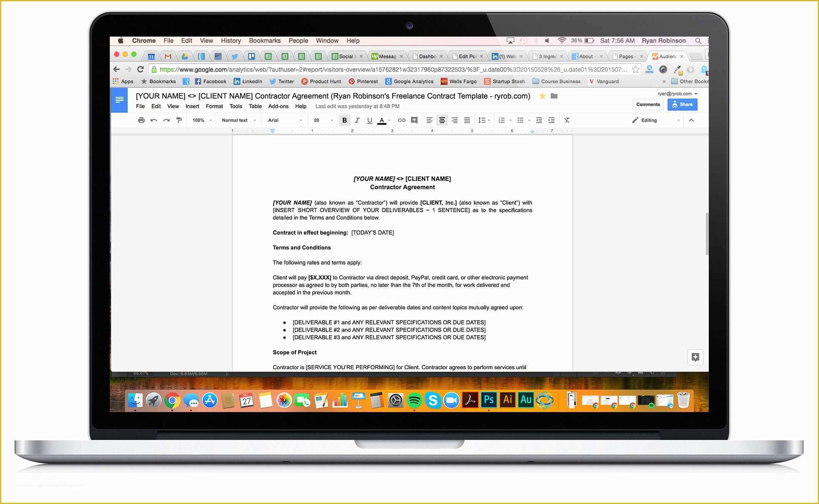The image size is (819, 504).
Task: Click the Print icon in Docs toolbar
Action: point(141,120)
